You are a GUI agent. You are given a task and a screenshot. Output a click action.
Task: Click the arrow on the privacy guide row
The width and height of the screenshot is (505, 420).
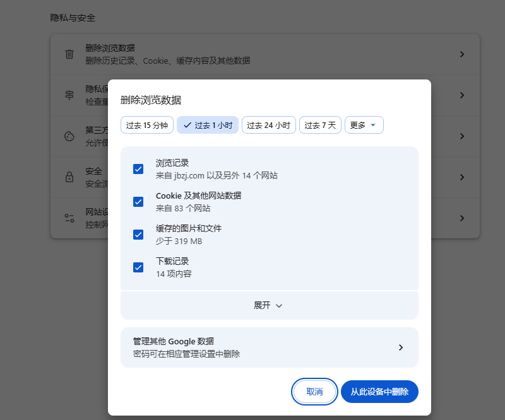tap(462, 95)
